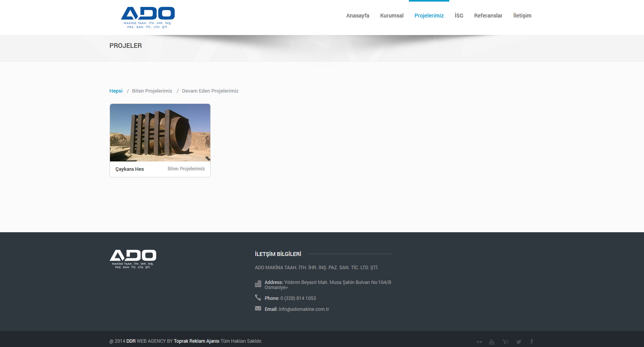This screenshot has height=347, width=644.
Task: Open the Kurumsal menu item
Action: 392,16
